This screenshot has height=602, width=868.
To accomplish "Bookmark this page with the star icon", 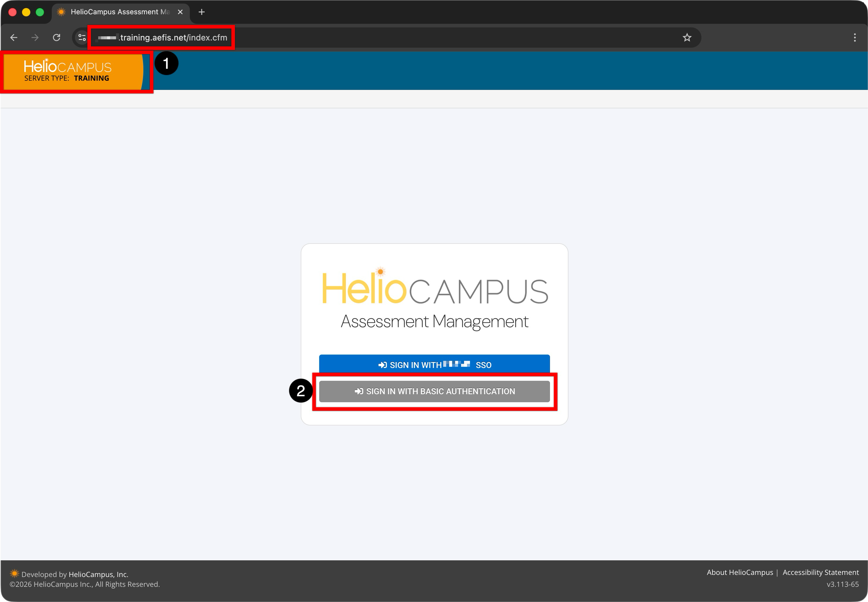I will point(687,38).
